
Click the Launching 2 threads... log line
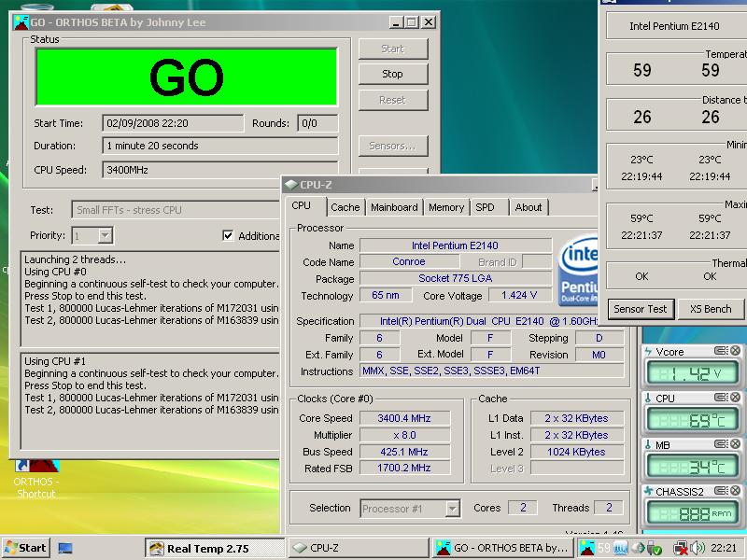tap(76, 259)
